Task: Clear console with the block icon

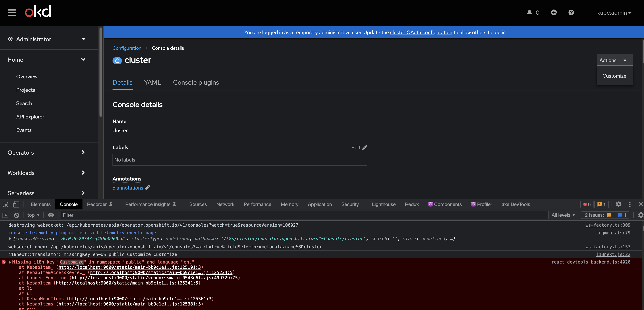Action: (x=16, y=215)
